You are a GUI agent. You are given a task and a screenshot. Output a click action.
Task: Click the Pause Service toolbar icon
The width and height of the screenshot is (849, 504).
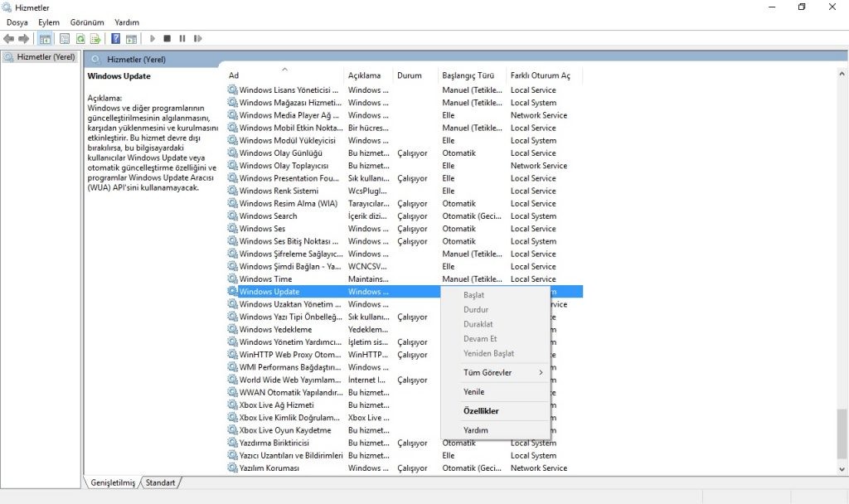182,38
